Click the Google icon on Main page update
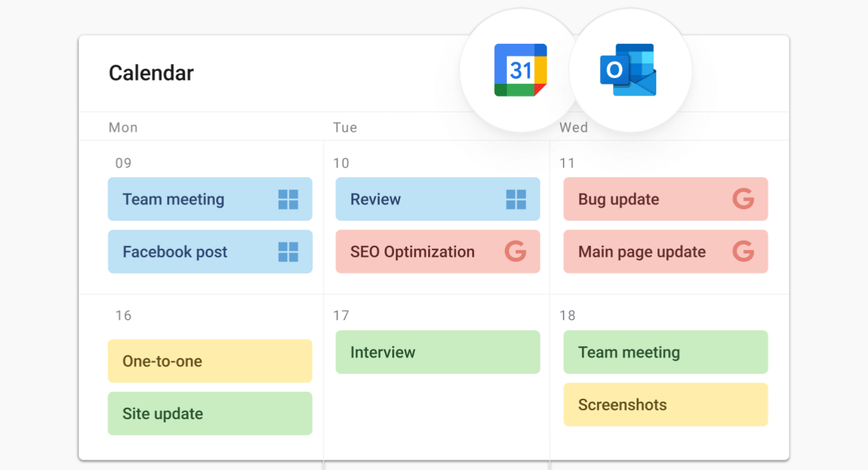Screen dimensions: 868x470 click(743, 252)
